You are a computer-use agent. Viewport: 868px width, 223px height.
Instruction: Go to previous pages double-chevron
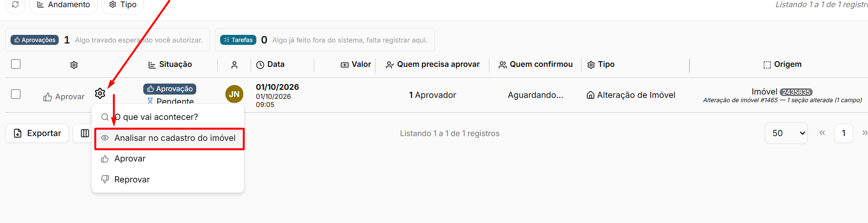[x=822, y=133]
